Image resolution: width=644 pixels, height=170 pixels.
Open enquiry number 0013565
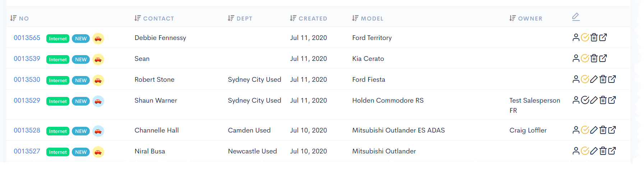tap(27, 38)
